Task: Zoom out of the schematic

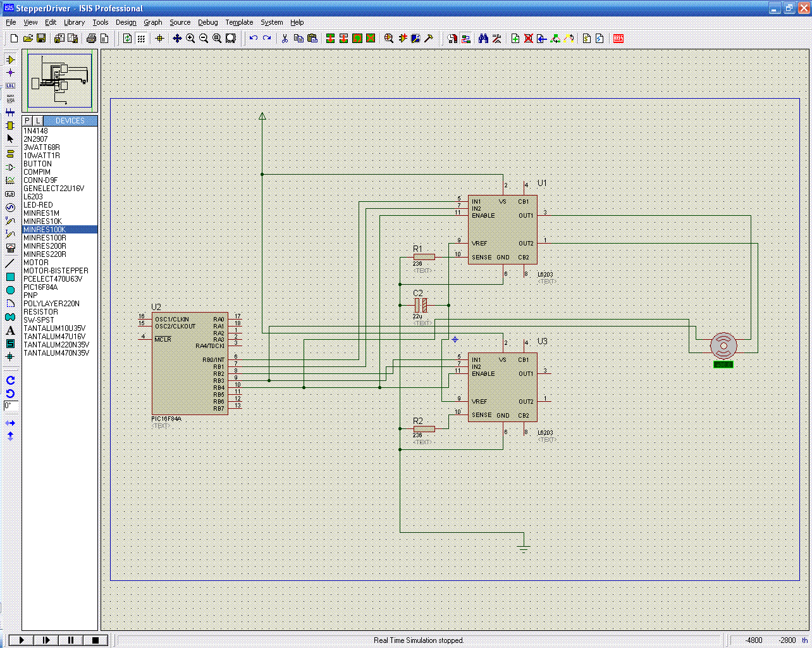Action: [x=204, y=39]
